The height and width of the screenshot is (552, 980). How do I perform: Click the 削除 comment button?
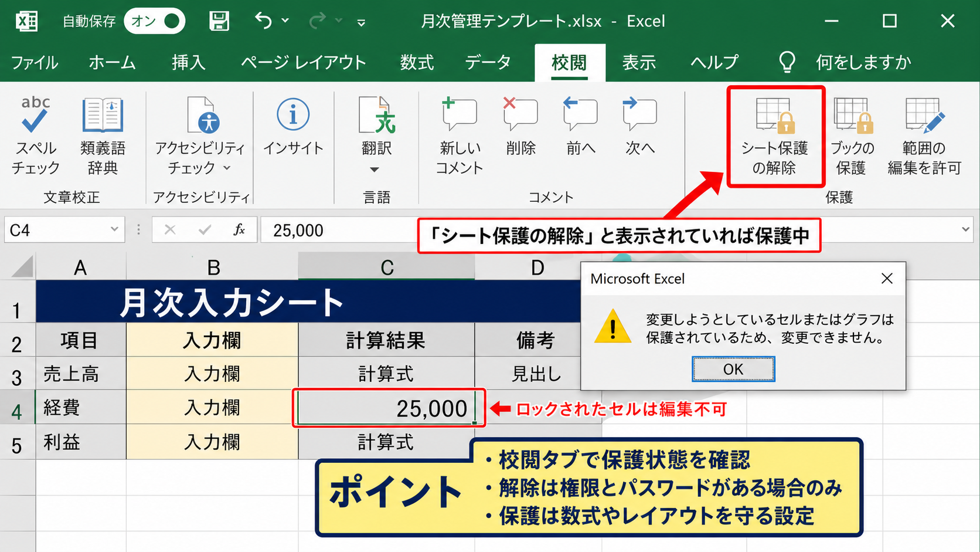520,127
